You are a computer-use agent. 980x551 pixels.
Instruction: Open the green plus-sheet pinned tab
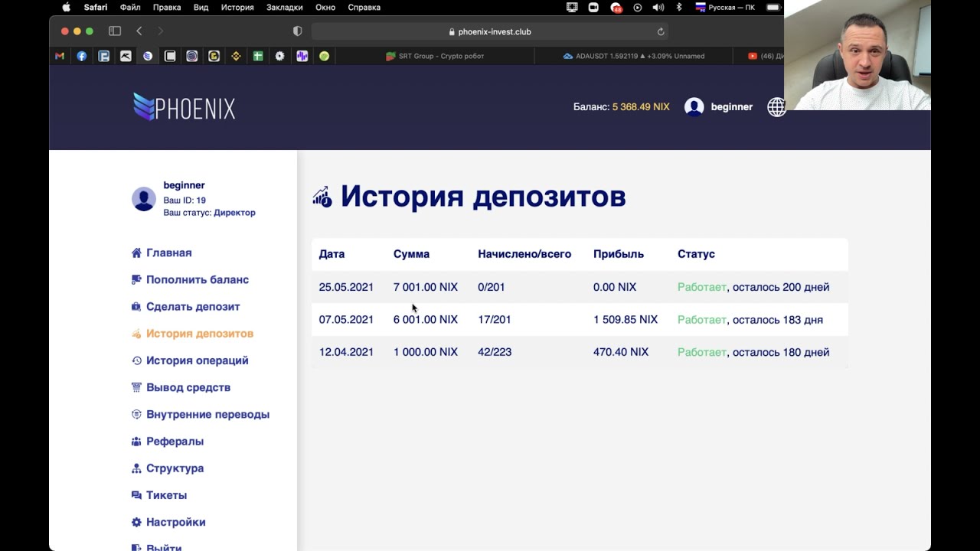(258, 56)
